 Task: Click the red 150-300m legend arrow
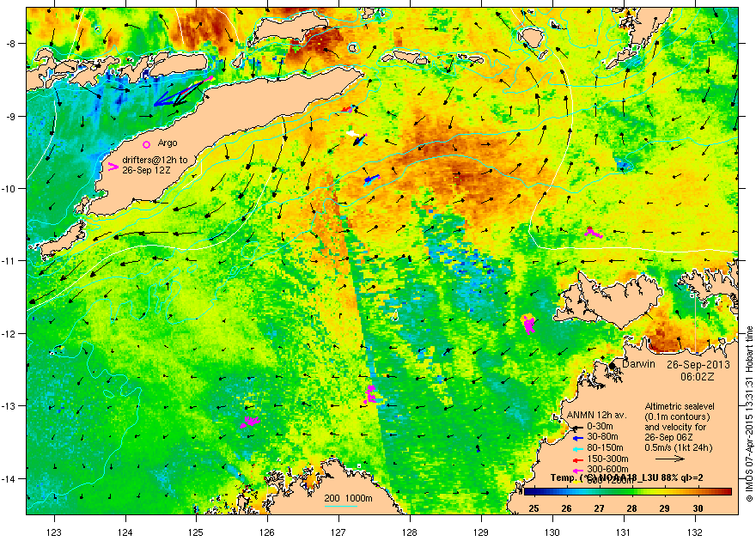click(x=576, y=459)
